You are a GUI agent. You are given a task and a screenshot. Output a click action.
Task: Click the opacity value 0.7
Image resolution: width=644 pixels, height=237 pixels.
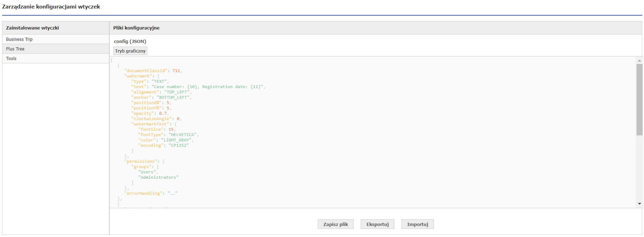coord(163,114)
